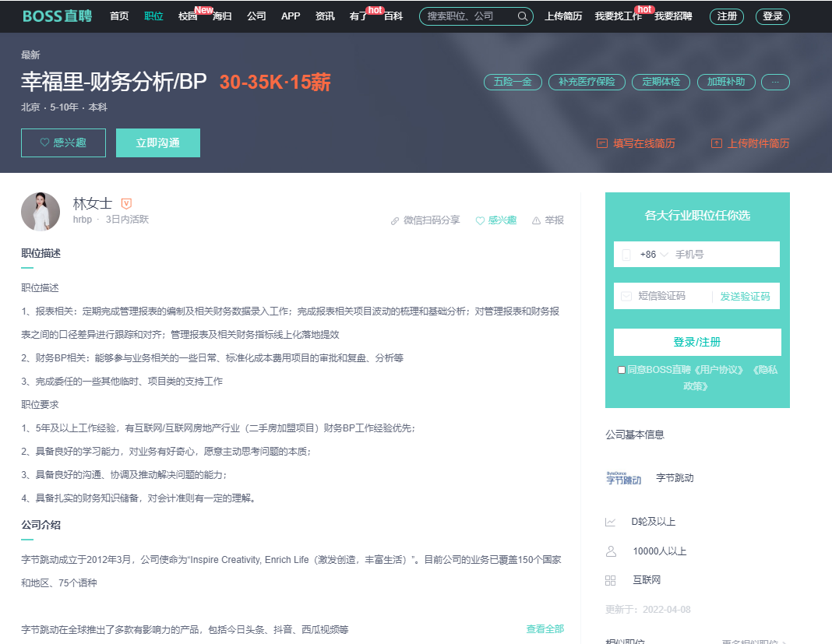Image resolution: width=832 pixels, height=644 pixels.
Task: Open the 海归 nav item
Action: [x=222, y=16]
